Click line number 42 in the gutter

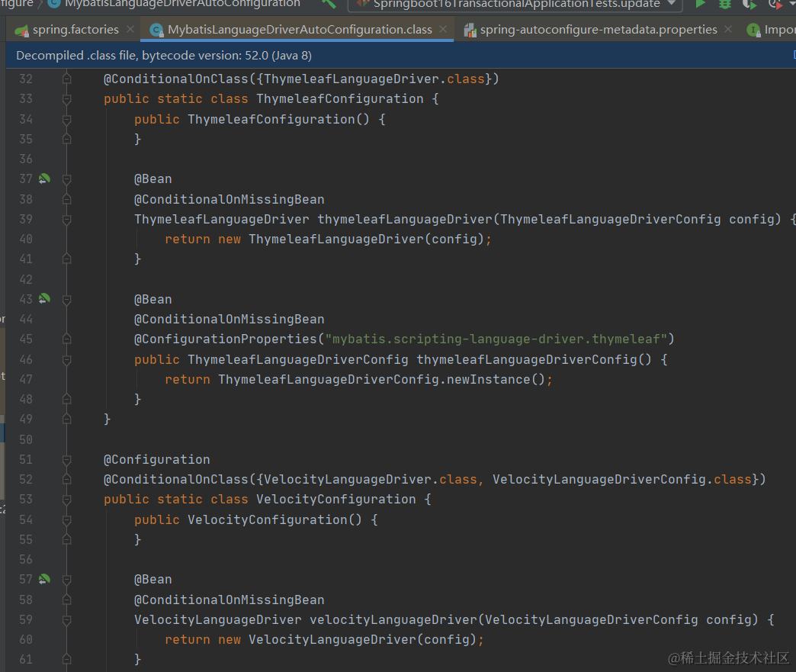coord(26,279)
